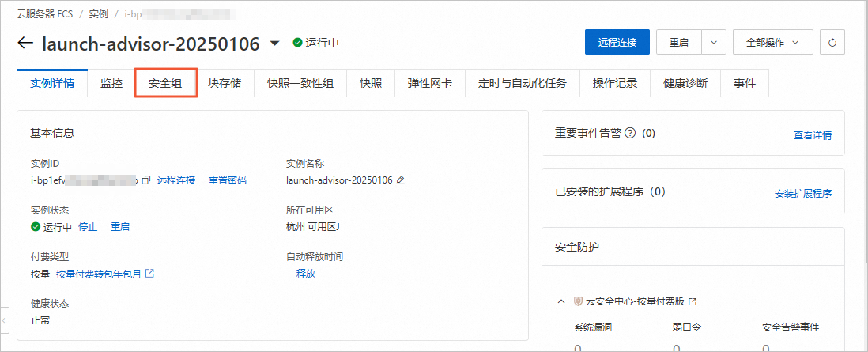Click the 安全防护 panel heading
Screen dimensions: 868x352
coord(577,247)
